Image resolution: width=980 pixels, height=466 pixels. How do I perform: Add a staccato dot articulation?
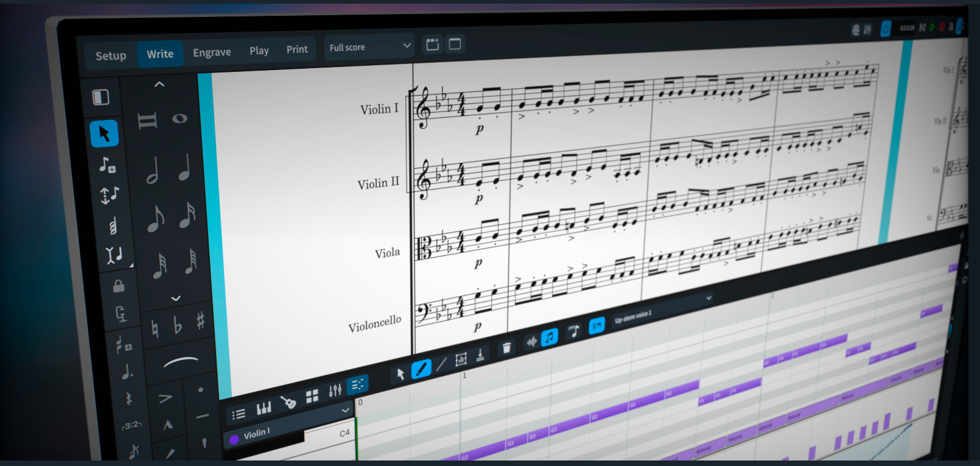201,390
